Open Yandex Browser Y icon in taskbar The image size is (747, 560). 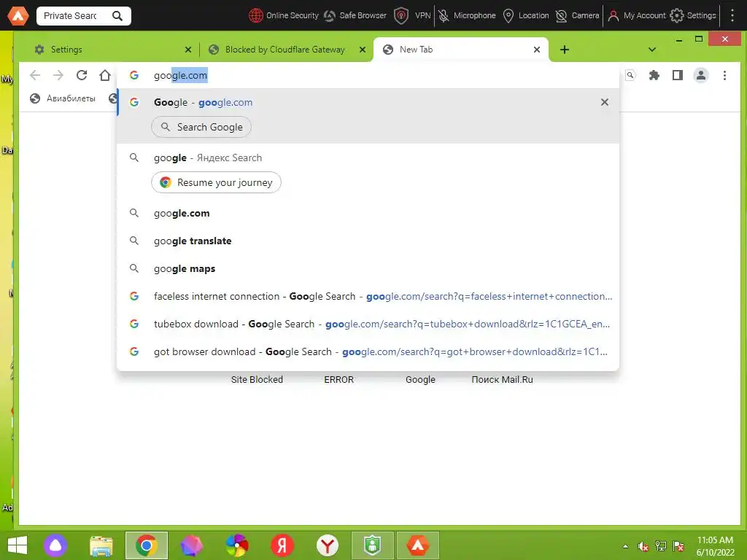tap(328, 545)
